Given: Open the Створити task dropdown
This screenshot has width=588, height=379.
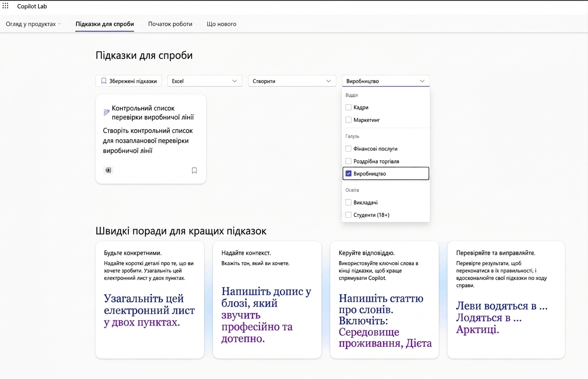Looking at the screenshot, I should point(292,81).
